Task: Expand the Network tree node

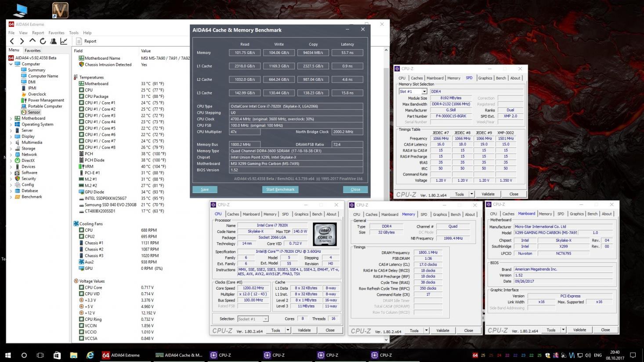Action: [x=11, y=154]
